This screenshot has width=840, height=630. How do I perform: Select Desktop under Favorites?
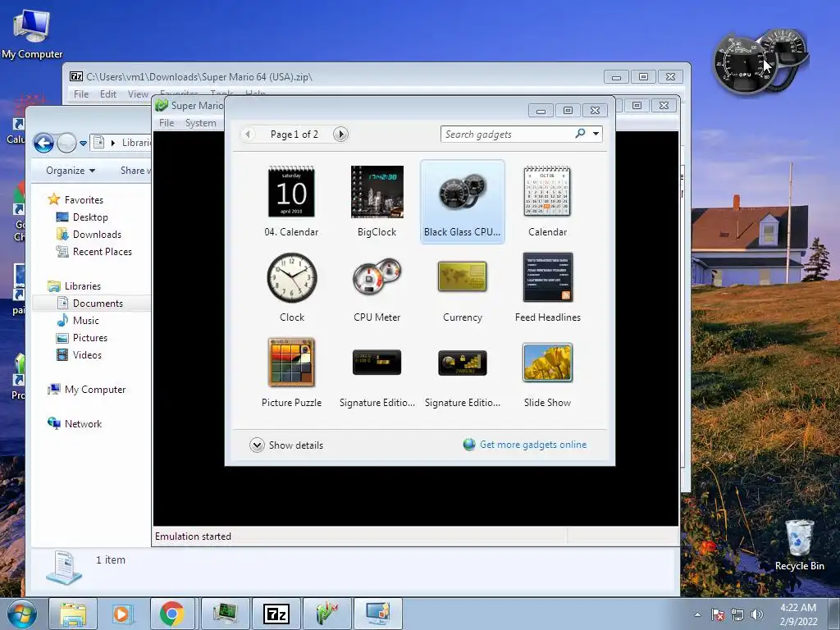90,217
